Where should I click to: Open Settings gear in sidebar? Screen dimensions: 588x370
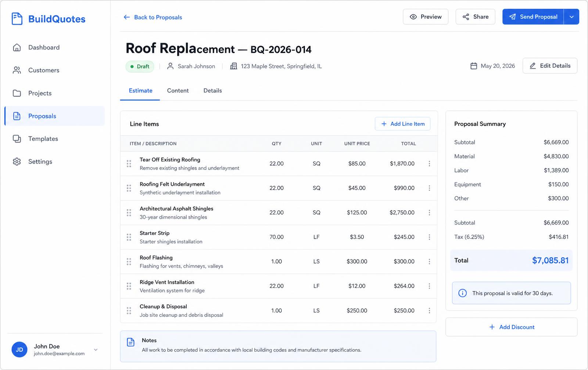pos(17,162)
